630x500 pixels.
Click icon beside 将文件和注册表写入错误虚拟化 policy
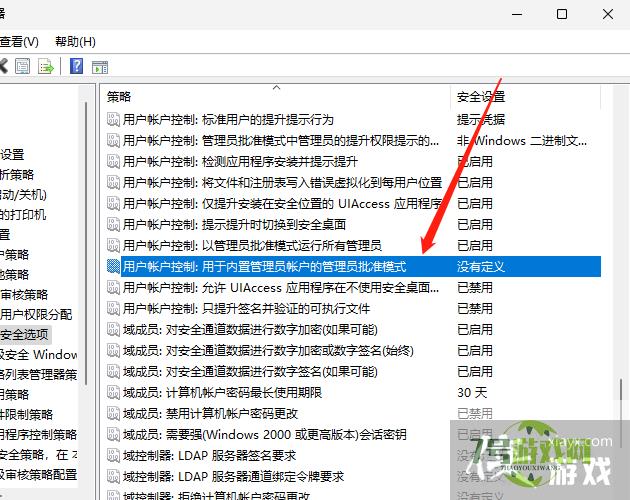click(113, 182)
